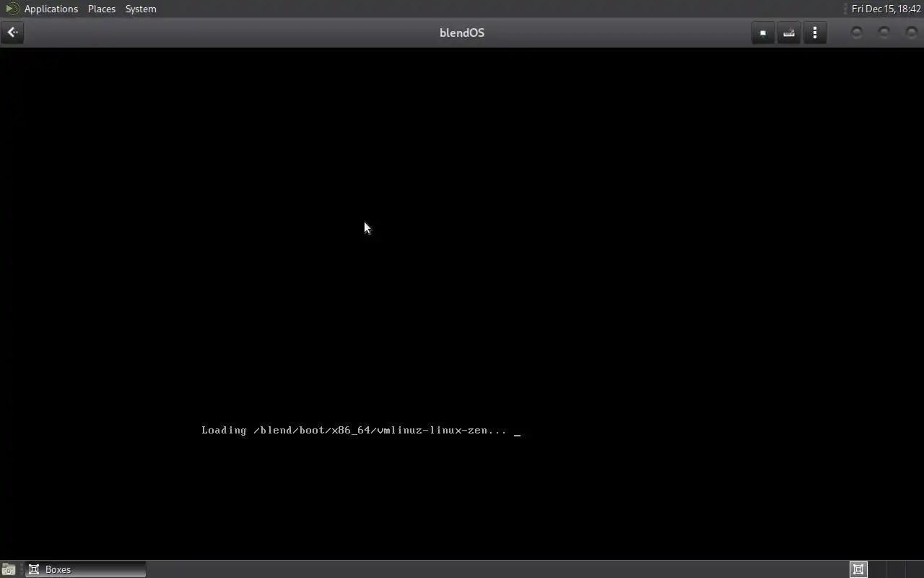The height and width of the screenshot is (578, 924).
Task: Click the stop/force shutdown box button
Action: (x=763, y=33)
